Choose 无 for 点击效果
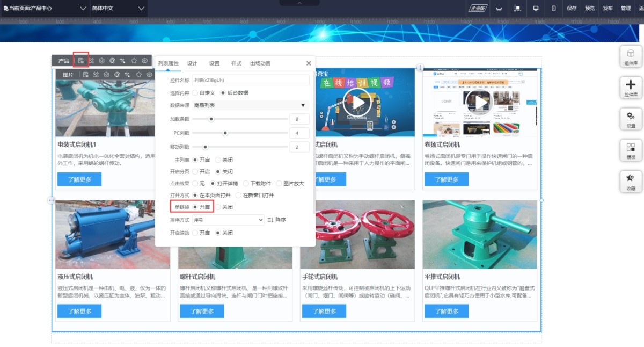 point(195,184)
